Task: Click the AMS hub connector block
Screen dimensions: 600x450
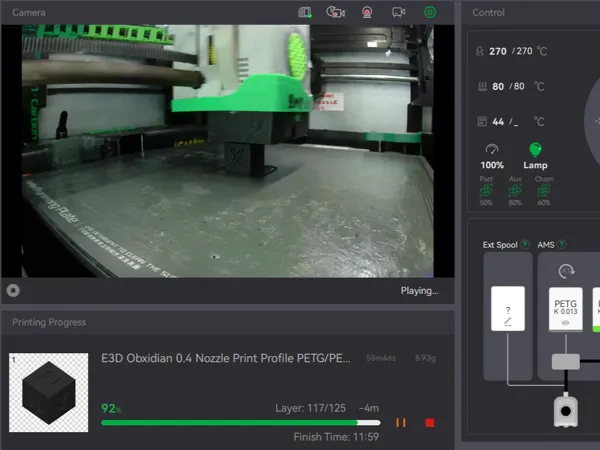Action: [x=566, y=362]
